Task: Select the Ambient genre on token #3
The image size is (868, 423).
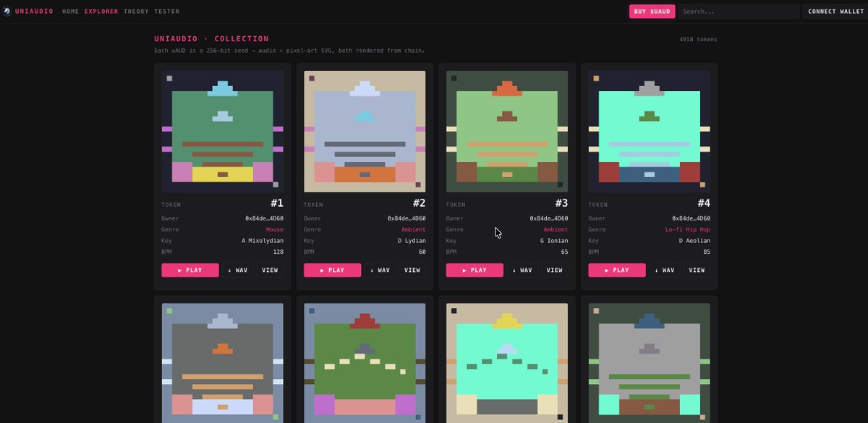Action: (556, 229)
